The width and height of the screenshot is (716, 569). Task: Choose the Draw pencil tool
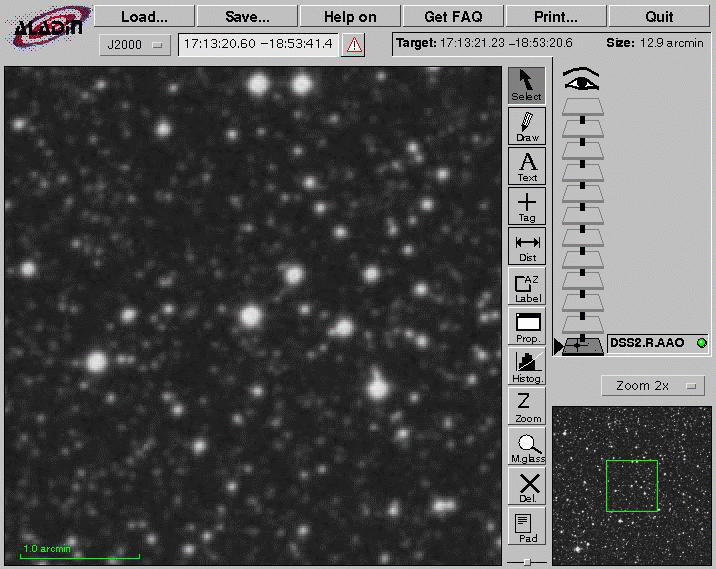tap(526, 126)
